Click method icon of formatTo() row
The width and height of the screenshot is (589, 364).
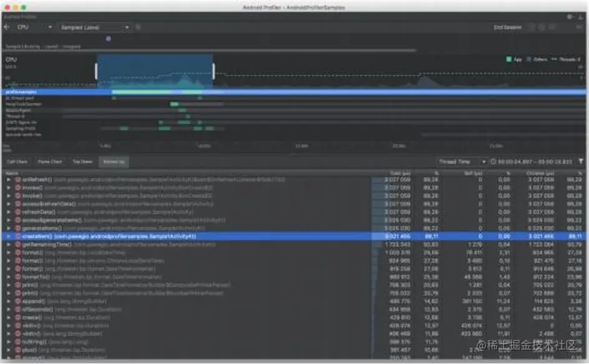pyautogui.click(x=17, y=277)
